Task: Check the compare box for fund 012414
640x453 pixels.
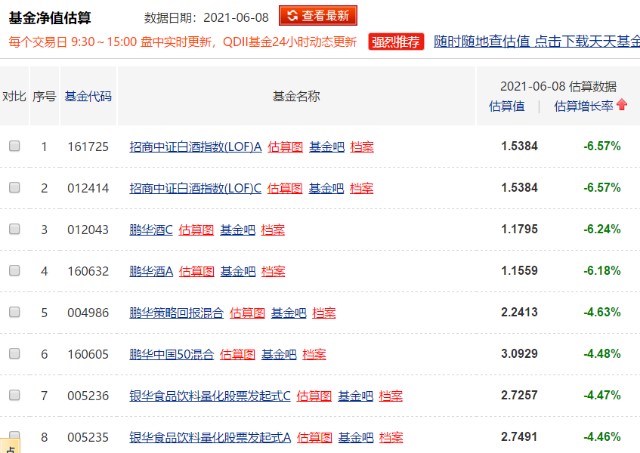Action: [15, 187]
